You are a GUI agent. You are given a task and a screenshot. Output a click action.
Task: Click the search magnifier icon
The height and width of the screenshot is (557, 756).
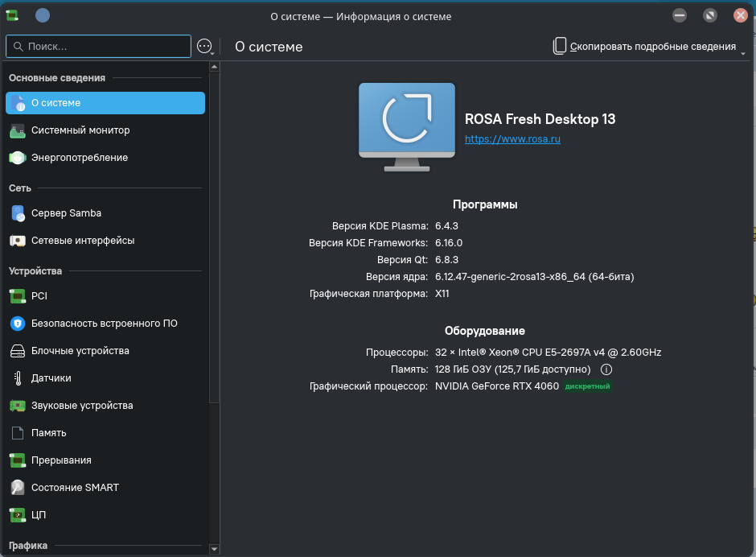(18, 47)
